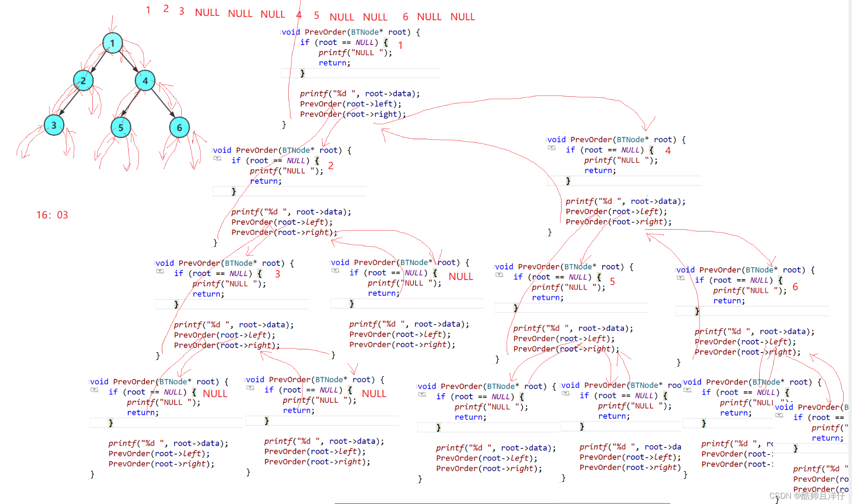The image size is (852, 504).
Task: Click 'return;' in function labeled 4
Action: [600, 171]
